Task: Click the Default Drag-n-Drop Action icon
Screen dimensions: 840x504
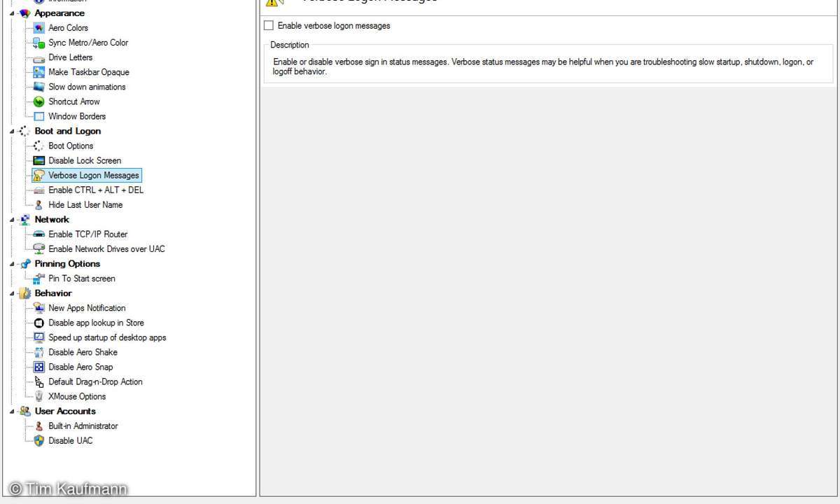Action: pyautogui.click(x=39, y=381)
